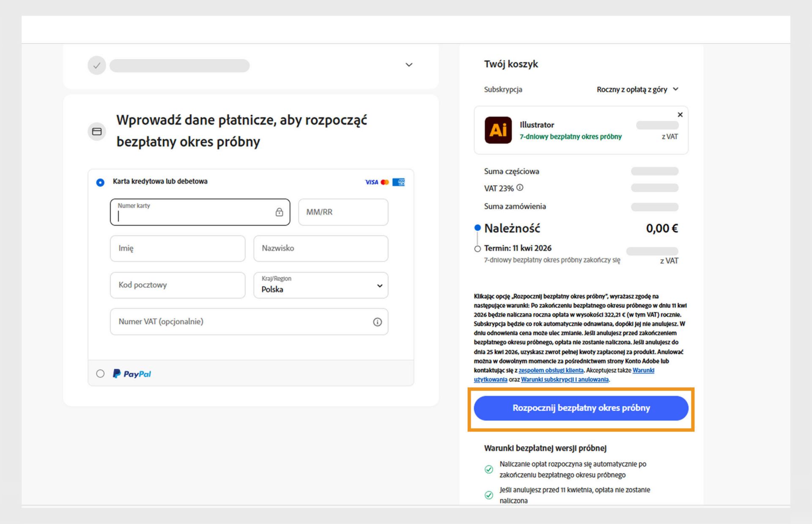812x524 pixels.
Task: Click the Visa card icon
Action: (371, 182)
